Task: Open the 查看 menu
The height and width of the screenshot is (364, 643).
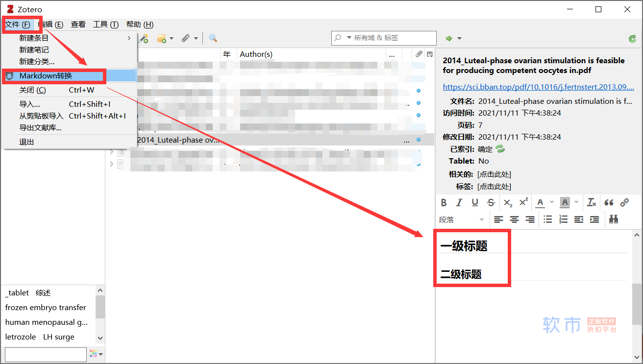Action: click(x=78, y=24)
